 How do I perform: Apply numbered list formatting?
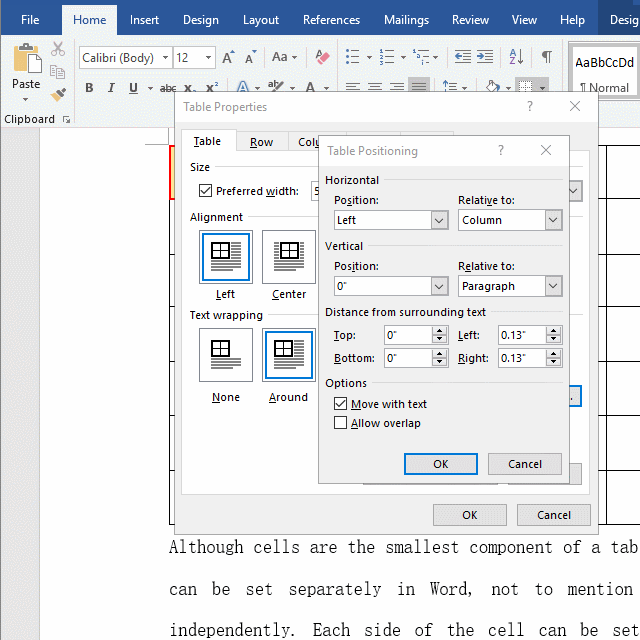[x=387, y=57]
